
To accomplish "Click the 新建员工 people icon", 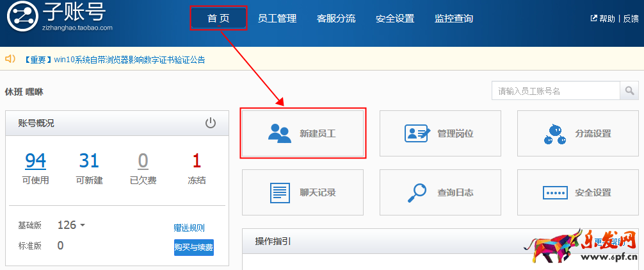I will pyautogui.click(x=279, y=133).
